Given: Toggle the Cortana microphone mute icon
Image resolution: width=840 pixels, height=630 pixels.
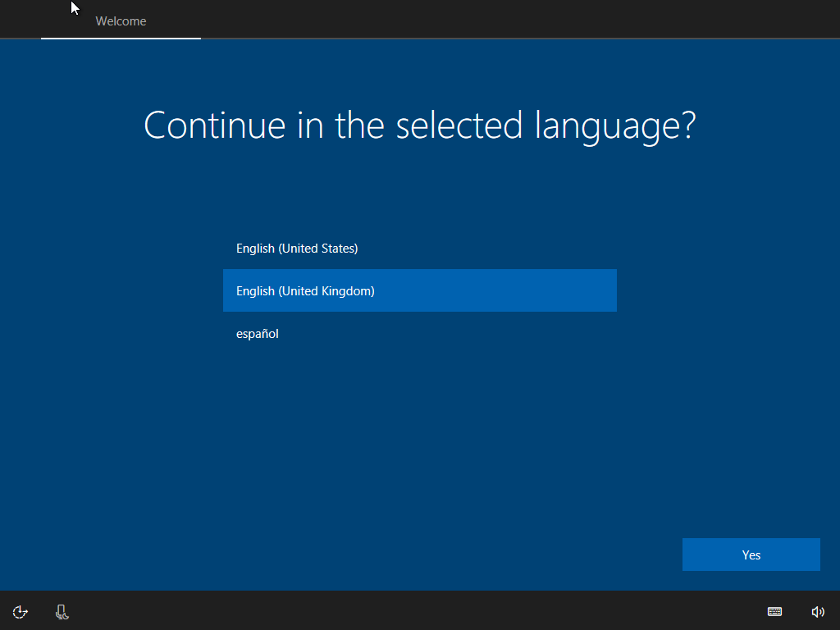Looking at the screenshot, I should (x=62, y=612).
